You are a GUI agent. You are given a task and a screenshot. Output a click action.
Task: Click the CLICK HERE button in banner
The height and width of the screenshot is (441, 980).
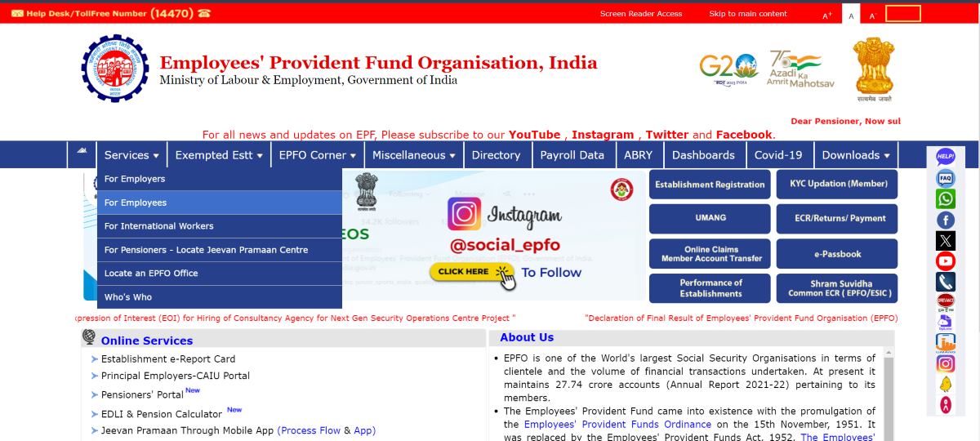coord(472,273)
